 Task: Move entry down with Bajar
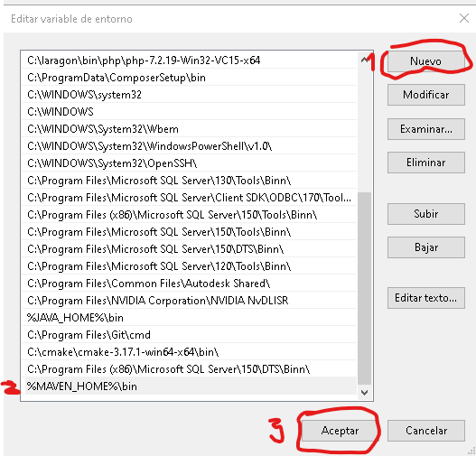pyautogui.click(x=426, y=247)
